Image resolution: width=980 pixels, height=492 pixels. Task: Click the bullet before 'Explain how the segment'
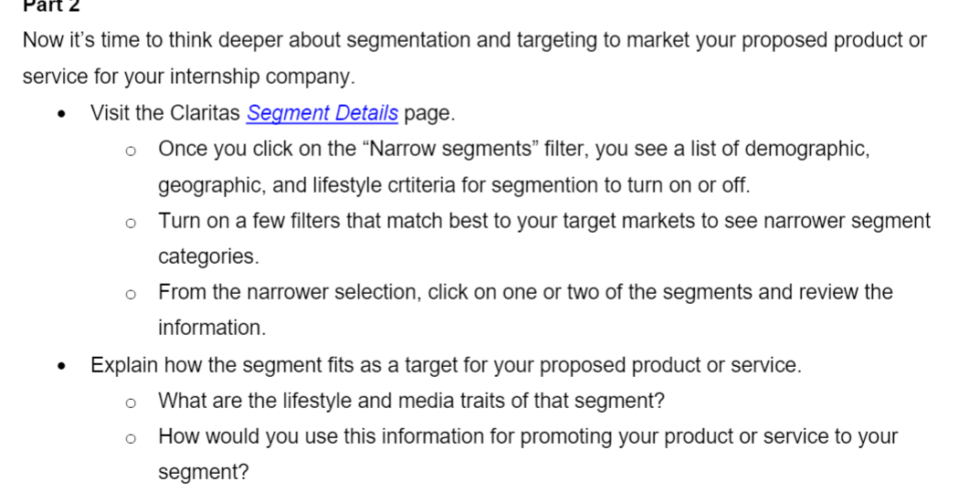click(61, 367)
